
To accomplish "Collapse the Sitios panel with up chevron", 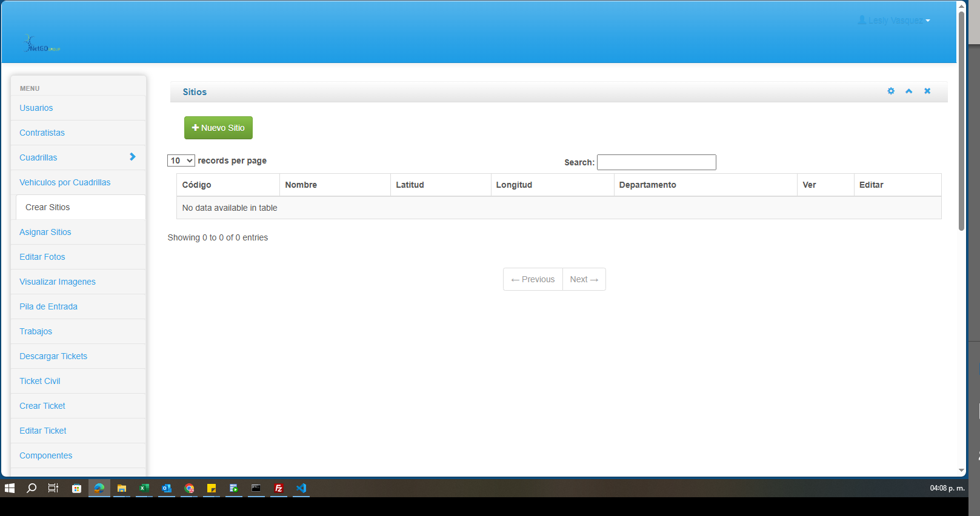I will (x=908, y=91).
